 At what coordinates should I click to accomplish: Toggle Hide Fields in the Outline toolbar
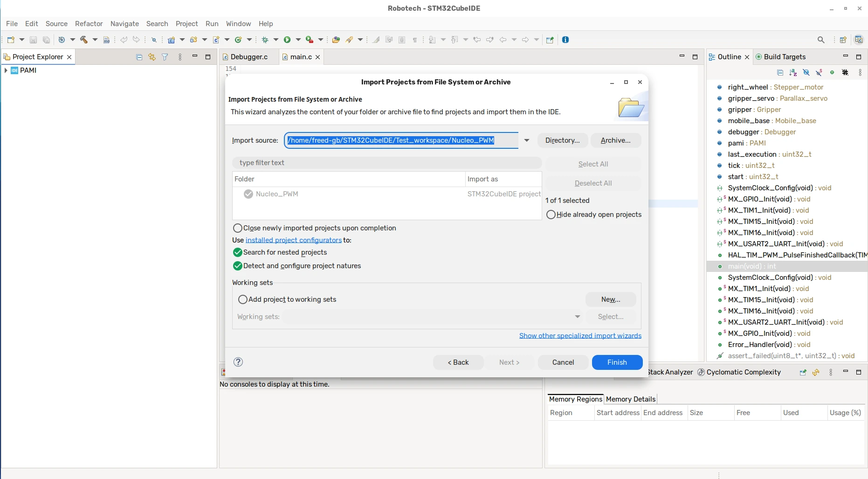[806, 72]
